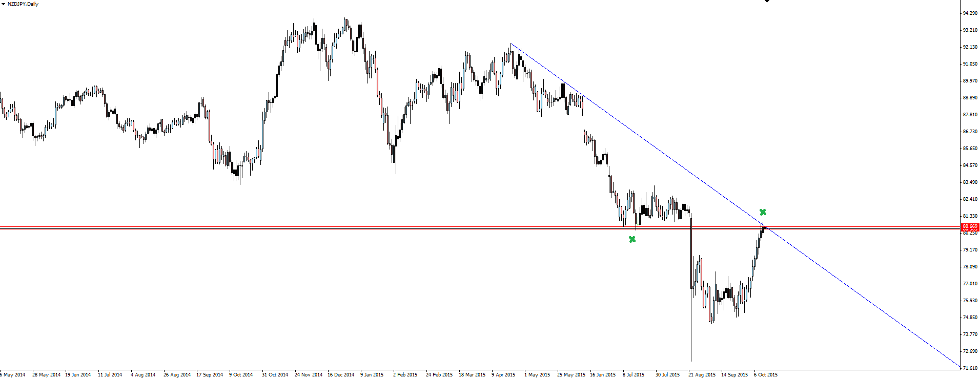The image size is (980, 379).
Task: Click the 73.770 price scale label
Action: (x=970, y=334)
